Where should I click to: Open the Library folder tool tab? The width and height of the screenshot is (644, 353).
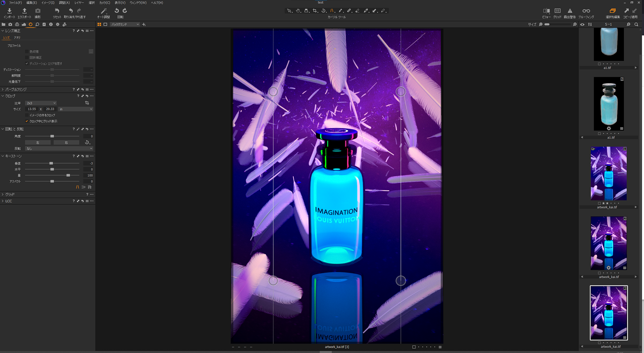tap(3, 24)
